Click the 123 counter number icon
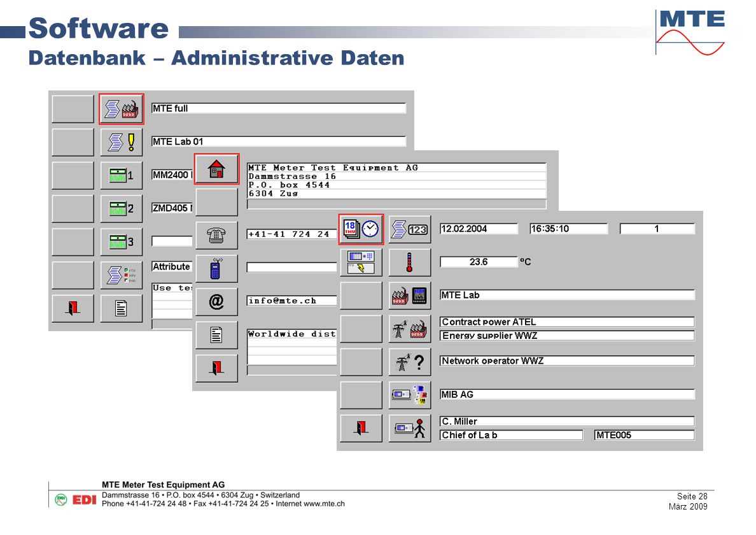This screenshot has width=756, height=535. [410, 230]
